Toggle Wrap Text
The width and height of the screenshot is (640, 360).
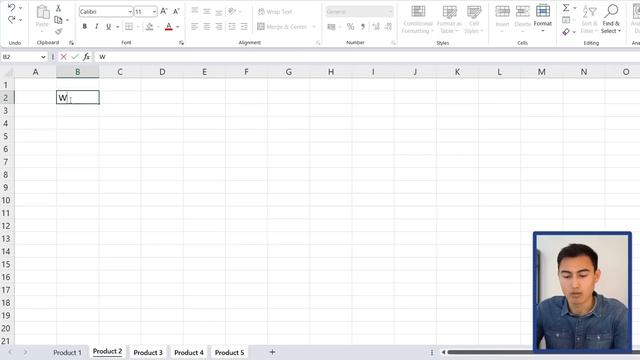pos(275,12)
